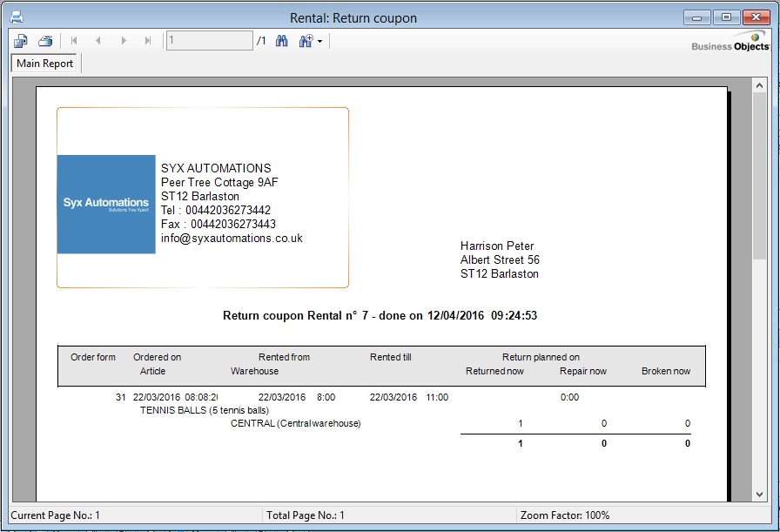The image size is (780, 532).
Task: Click the page number input field
Action: pos(209,41)
